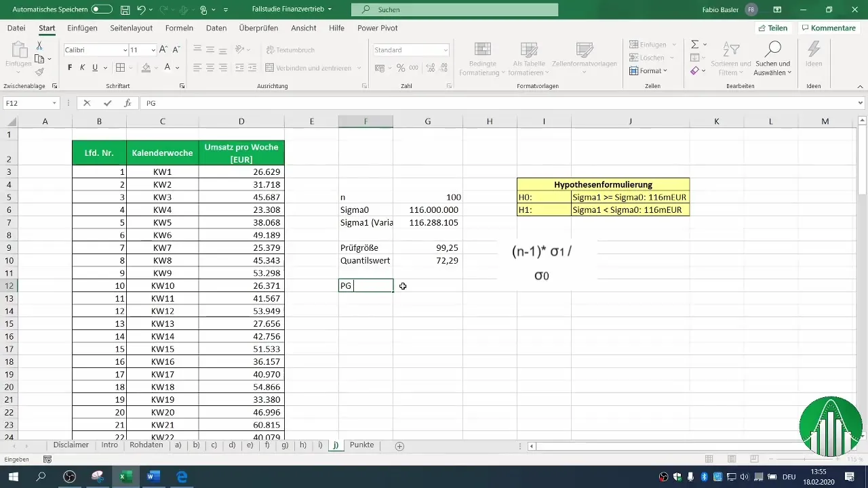Select cell with value 116.288.105

click(427, 222)
